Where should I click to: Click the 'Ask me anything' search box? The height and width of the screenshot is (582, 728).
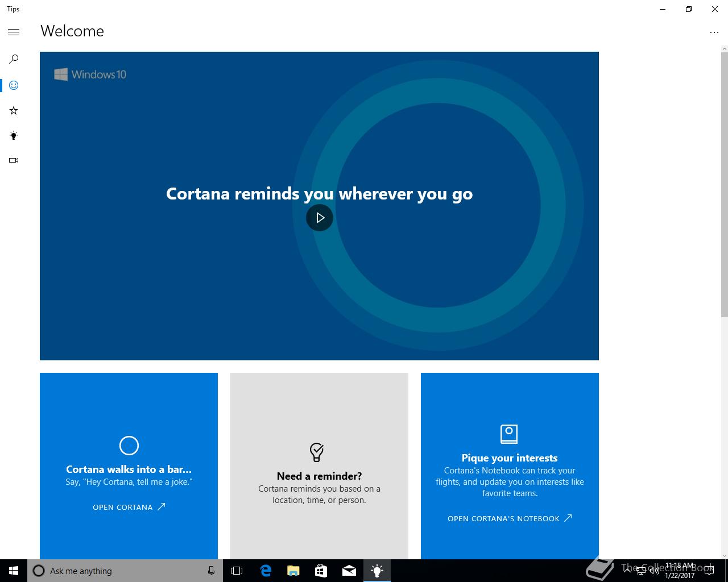(x=125, y=571)
